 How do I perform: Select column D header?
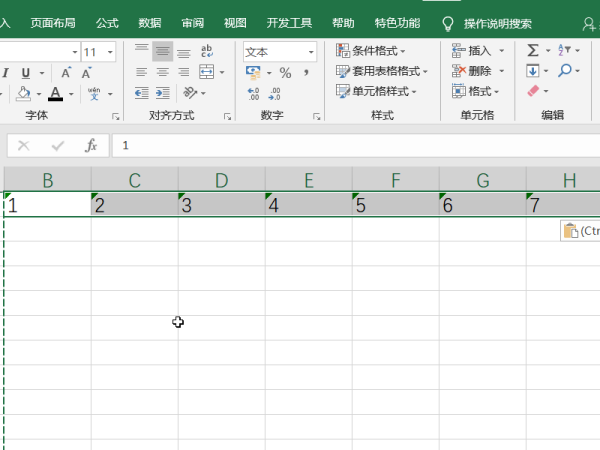click(221, 180)
